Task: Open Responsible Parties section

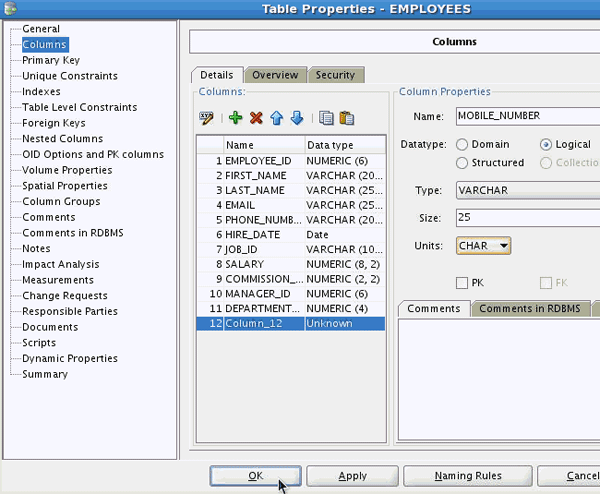Action: pyautogui.click(x=70, y=311)
